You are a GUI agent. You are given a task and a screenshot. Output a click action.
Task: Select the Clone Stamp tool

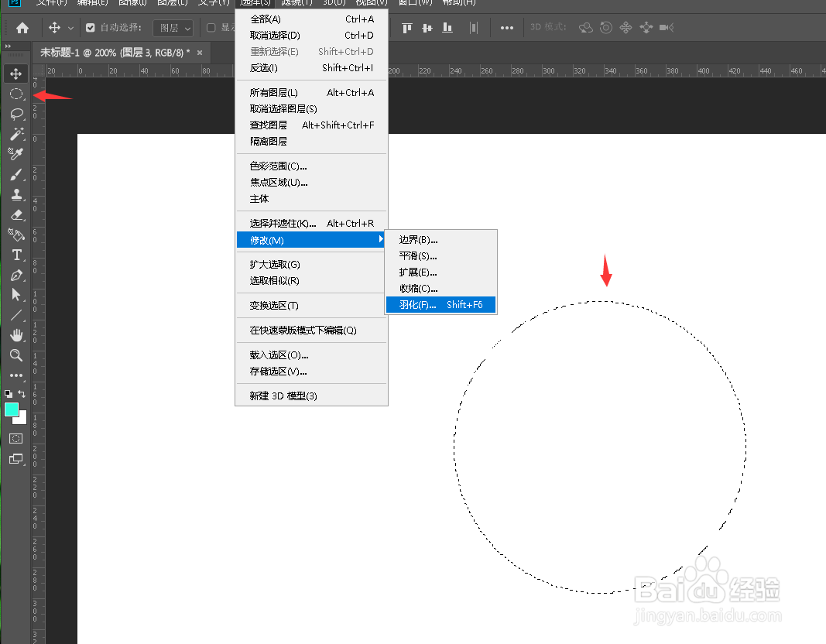(x=16, y=195)
